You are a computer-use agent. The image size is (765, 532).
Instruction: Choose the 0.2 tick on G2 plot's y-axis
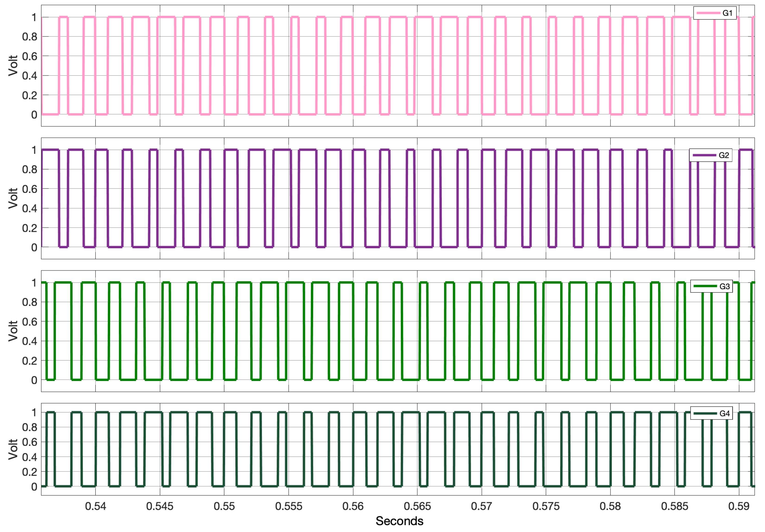coord(30,228)
